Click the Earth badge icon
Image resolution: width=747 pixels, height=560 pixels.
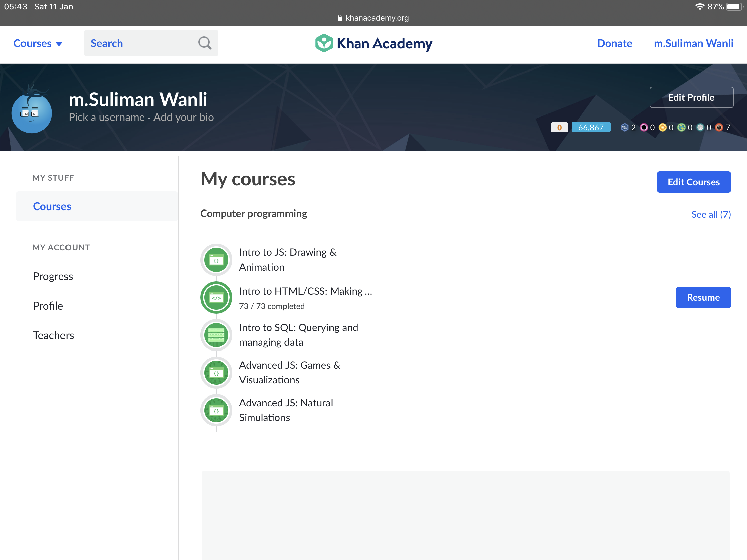click(x=682, y=127)
